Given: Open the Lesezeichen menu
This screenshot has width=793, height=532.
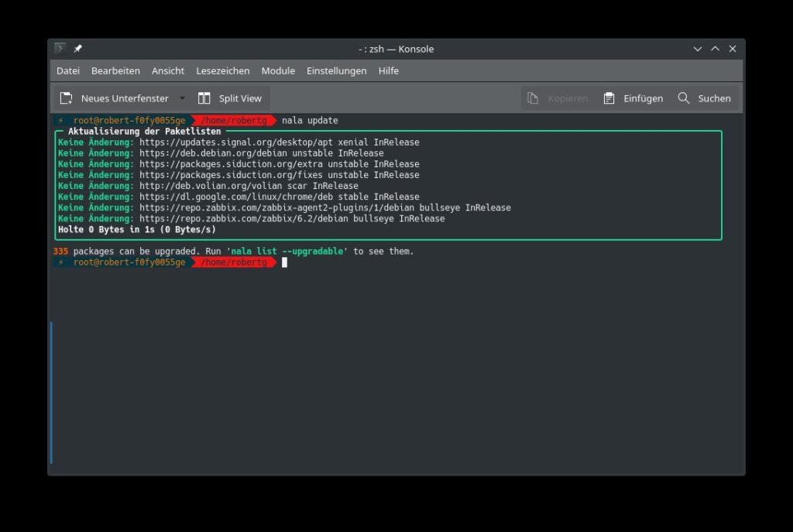Looking at the screenshot, I should click(x=222, y=70).
